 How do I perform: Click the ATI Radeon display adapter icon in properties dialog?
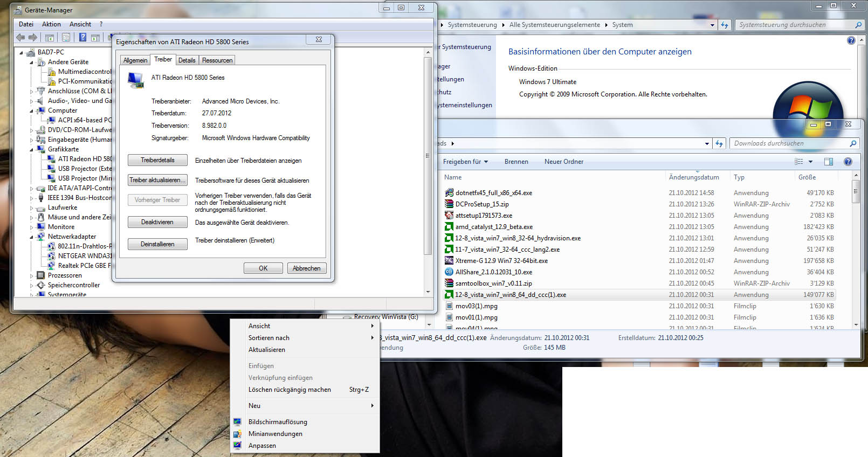coord(136,80)
